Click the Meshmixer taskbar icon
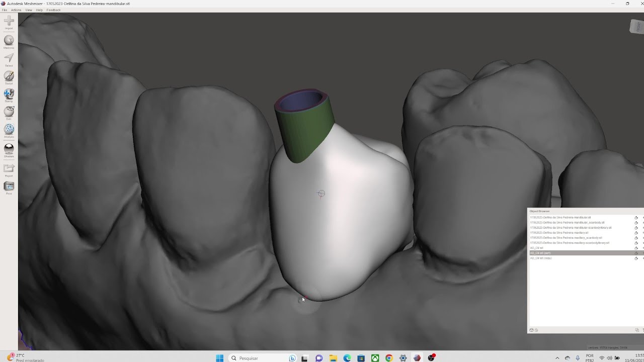 417,358
